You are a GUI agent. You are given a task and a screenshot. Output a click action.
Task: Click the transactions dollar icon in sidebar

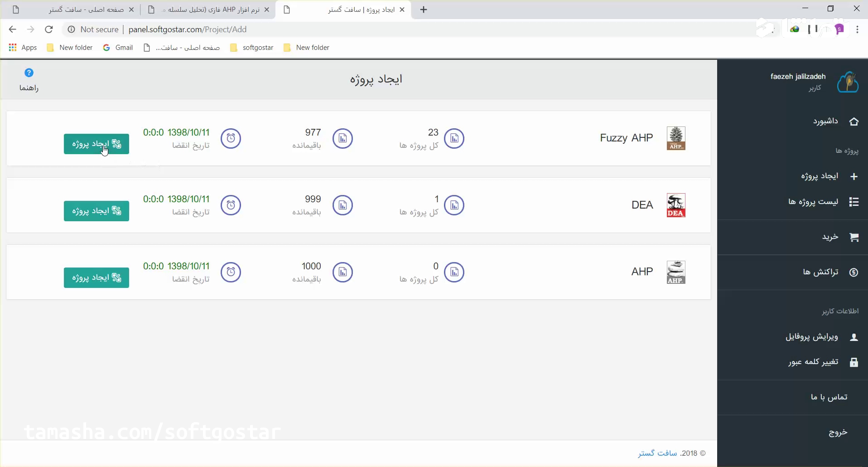coord(854,272)
